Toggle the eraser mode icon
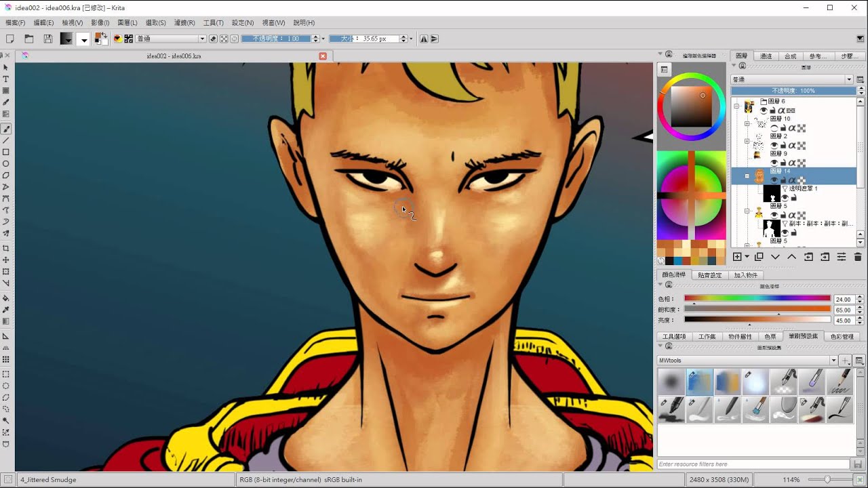 tap(213, 39)
